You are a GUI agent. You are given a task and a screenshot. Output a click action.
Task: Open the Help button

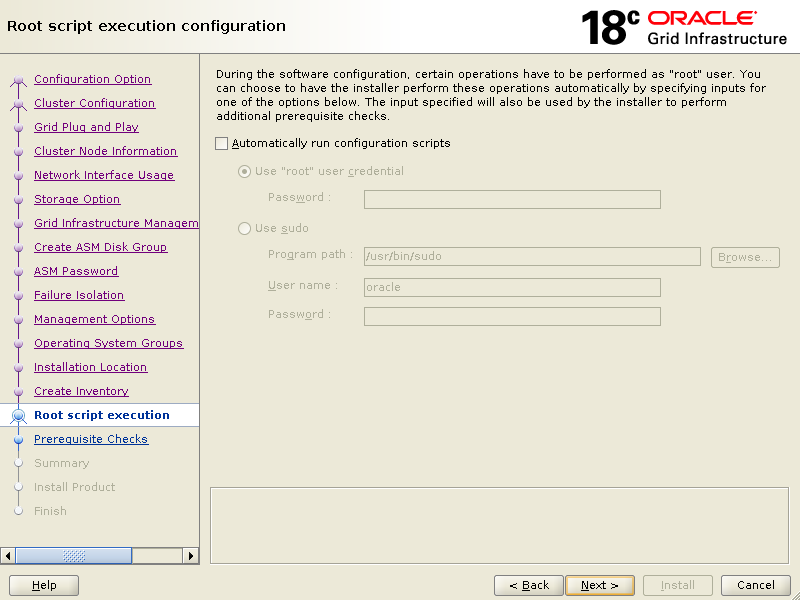[x=44, y=585]
